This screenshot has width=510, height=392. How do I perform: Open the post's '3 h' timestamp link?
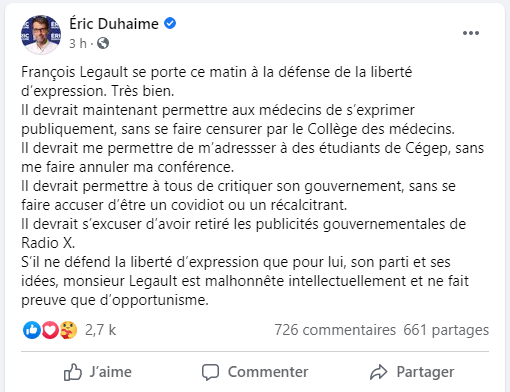(78, 43)
